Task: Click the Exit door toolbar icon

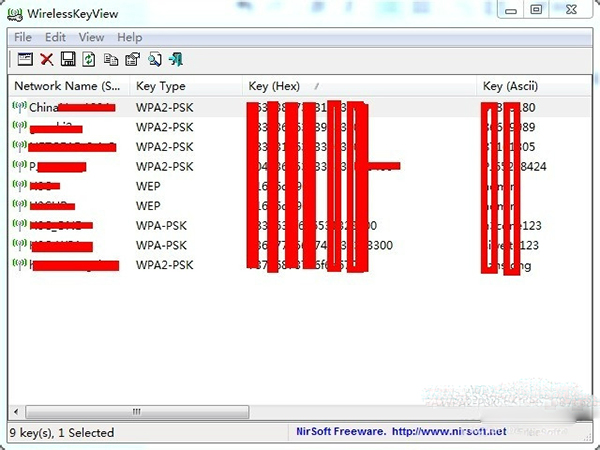Action: click(176, 59)
